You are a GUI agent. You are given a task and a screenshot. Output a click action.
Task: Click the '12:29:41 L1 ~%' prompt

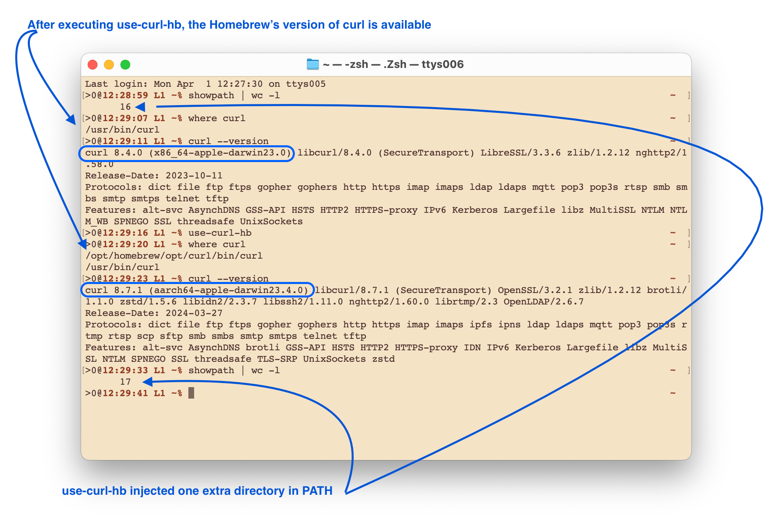pos(142,393)
